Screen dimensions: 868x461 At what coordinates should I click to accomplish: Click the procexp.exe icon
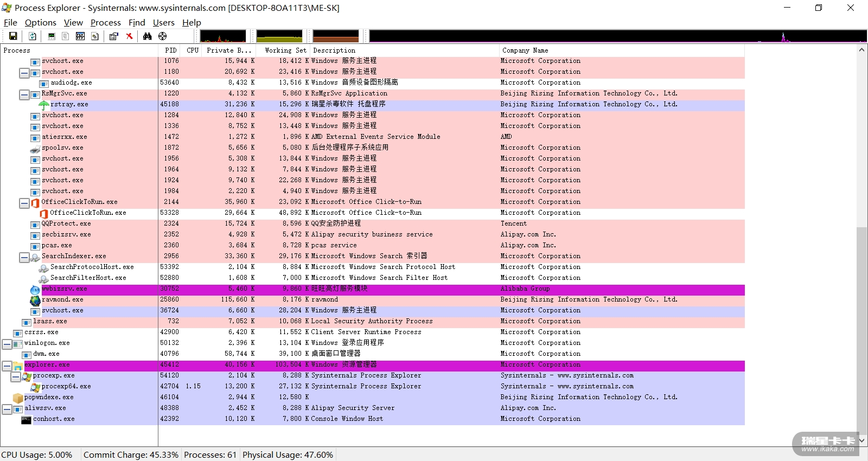point(27,376)
